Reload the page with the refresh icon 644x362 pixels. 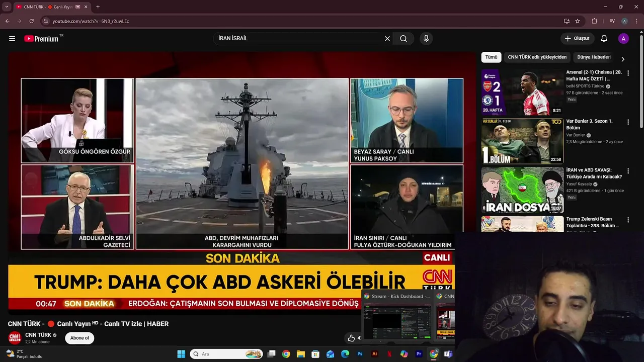[31, 21]
